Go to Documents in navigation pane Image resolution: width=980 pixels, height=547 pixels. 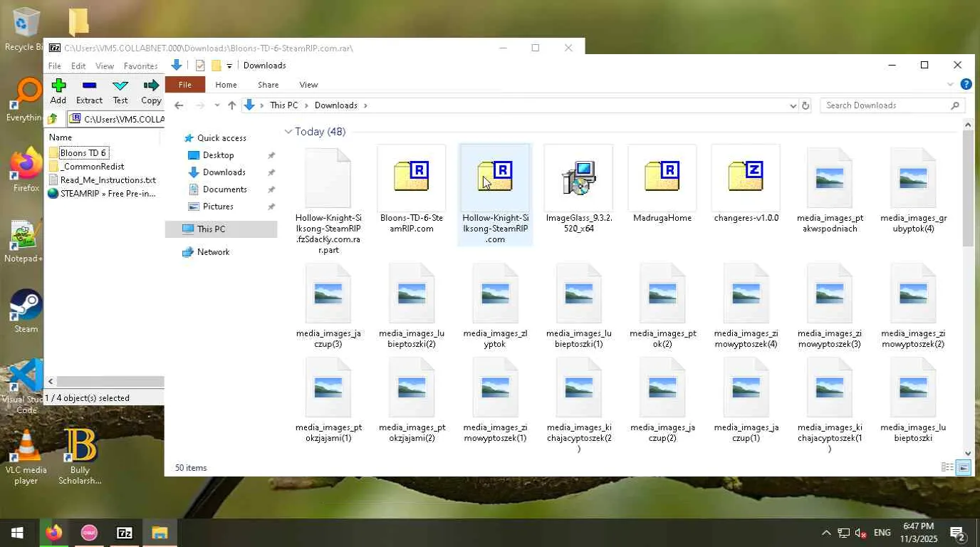pos(224,189)
